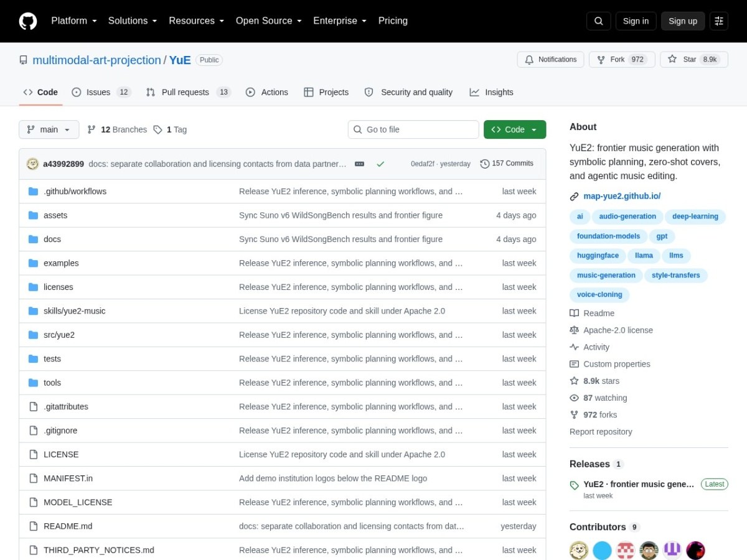Switch to the Pull requests tab
This screenshot has height=560, width=747.
click(x=188, y=92)
